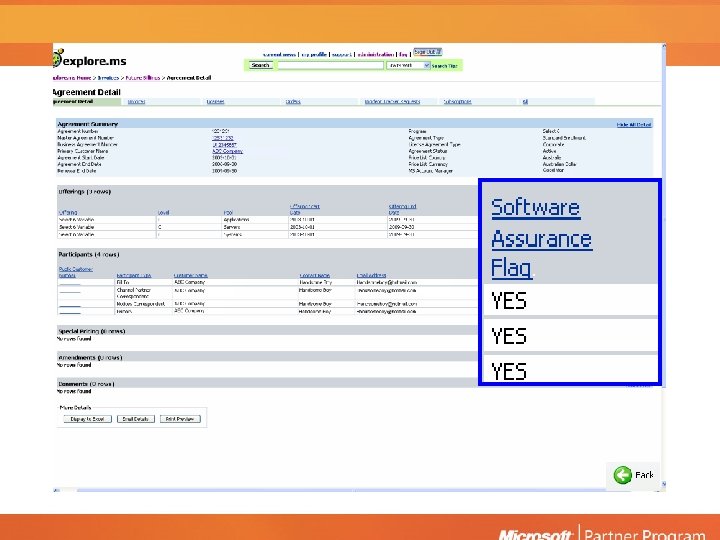Open the search scope dropdown

pyautogui.click(x=408, y=66)
